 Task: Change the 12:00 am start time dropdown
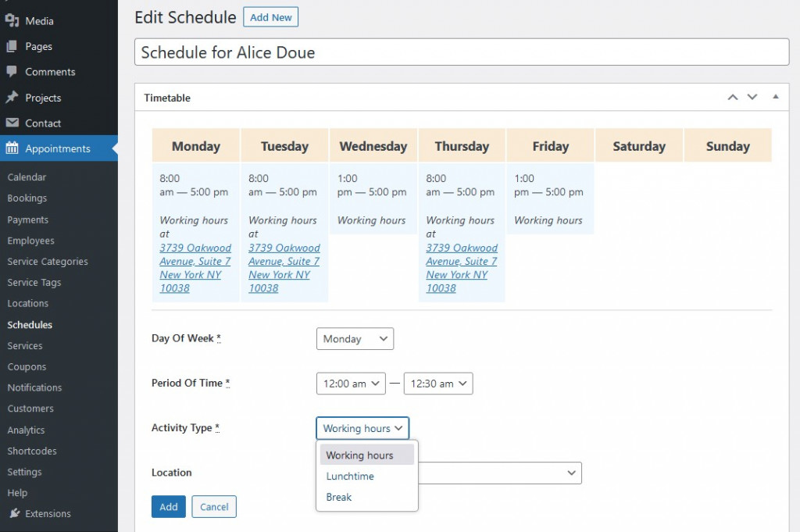click(x=350, y=383)
